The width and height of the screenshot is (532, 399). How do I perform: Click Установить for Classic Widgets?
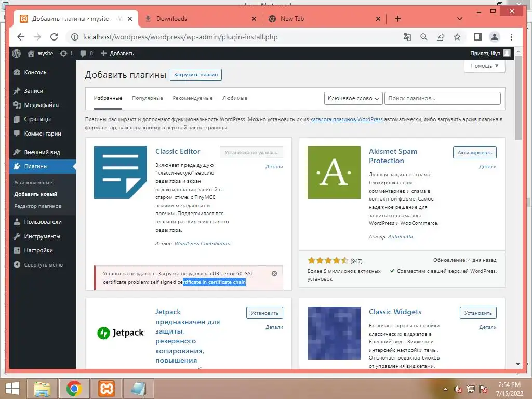point(478,313)
